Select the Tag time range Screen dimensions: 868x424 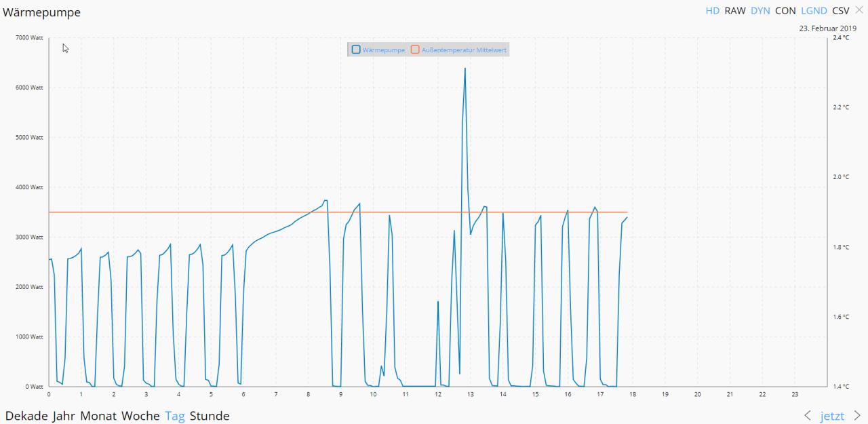pyautogui.click(x=174, y=416)
